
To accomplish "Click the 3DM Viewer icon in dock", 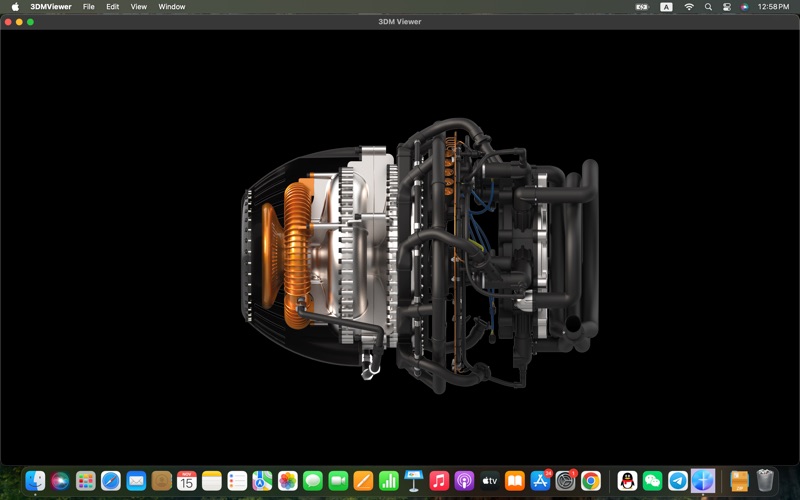I will pos(703,481).
